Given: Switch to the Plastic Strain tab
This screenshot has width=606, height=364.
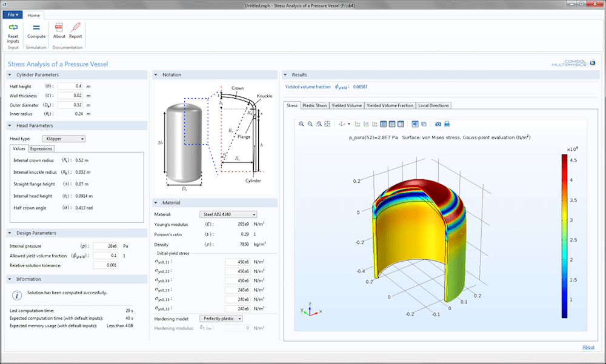Looking at the screenshot, I should click(x=315, y=105).
